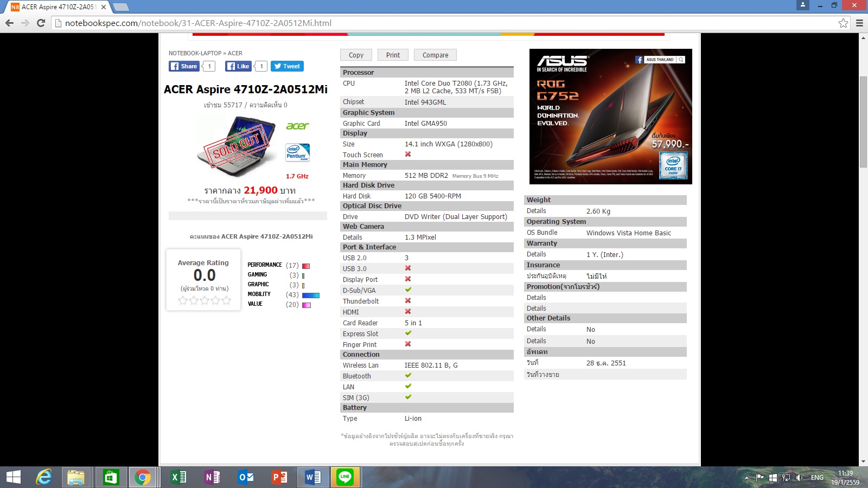Image resolution: width=868 pixels, height=488 pixels.
Task: Click the ASUS ROG G752 advertisement
Action: point(610,117)
